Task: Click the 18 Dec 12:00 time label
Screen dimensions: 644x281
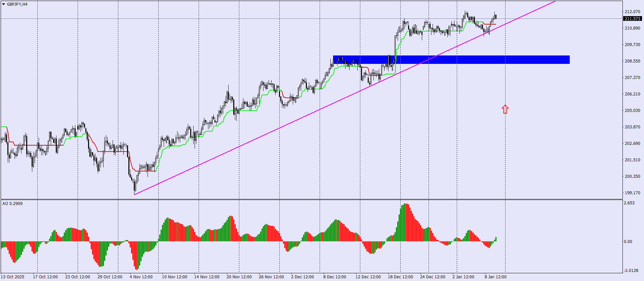Action: [400, 277]
